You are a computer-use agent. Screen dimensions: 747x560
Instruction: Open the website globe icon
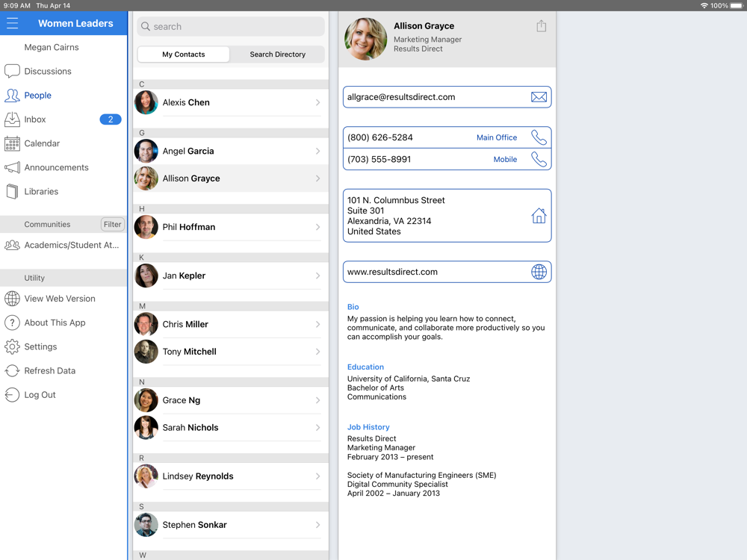[x=539, y=272]
